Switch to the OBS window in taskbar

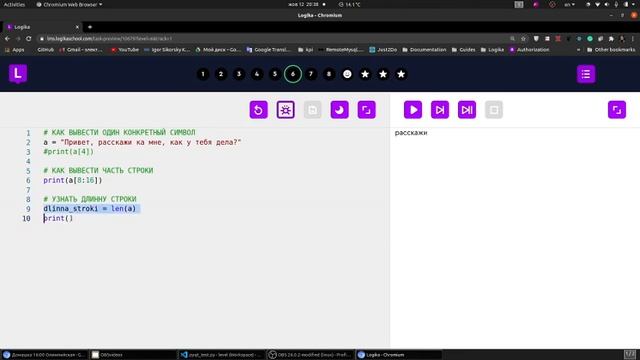[311, 355]
